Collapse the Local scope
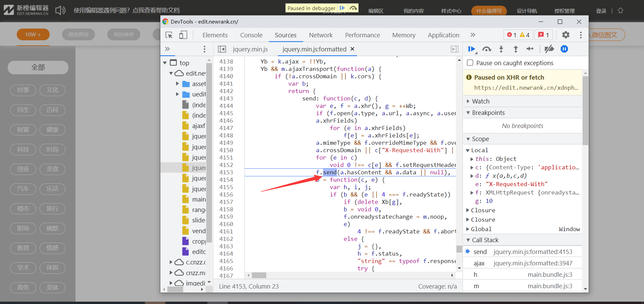 pos(468,150)
